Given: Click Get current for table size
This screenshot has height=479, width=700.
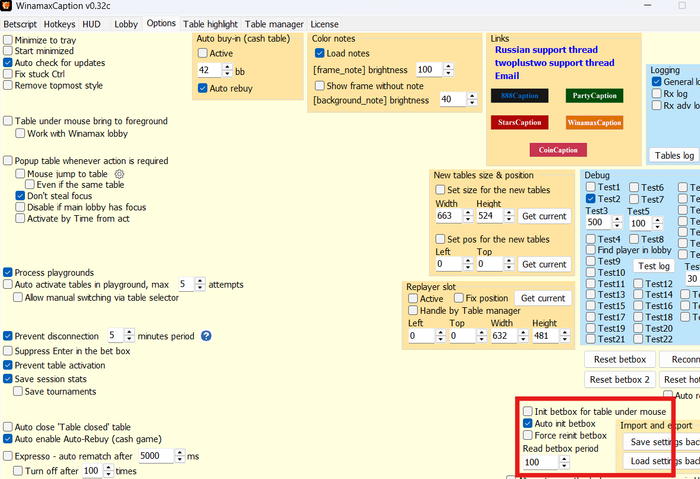Looking at the screenshot, I should [544, 216].
